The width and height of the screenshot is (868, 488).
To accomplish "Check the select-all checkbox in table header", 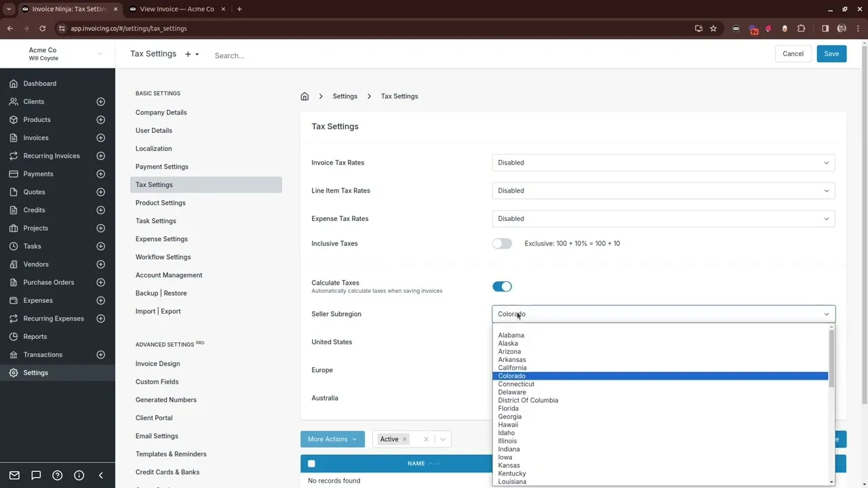I will point(311,464).
